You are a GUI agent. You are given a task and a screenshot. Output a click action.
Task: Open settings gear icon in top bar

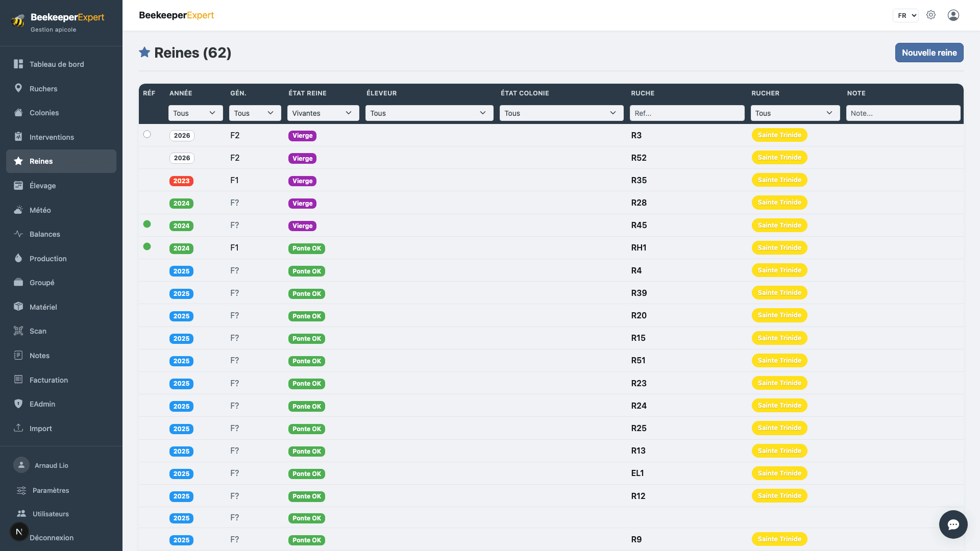pos(931,15)
